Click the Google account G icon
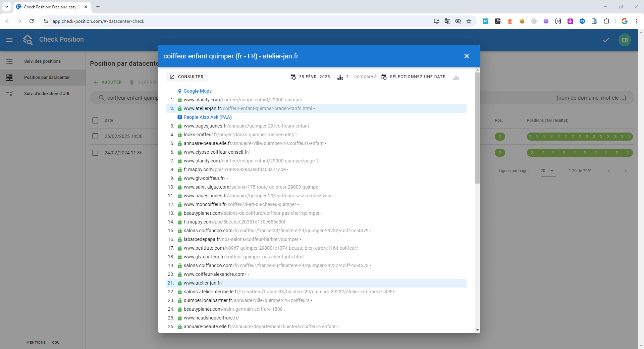644x349 pixels. [x=625, y=21]
